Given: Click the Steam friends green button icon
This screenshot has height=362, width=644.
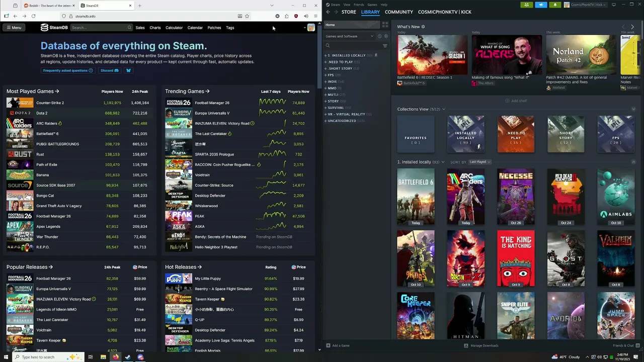Looking at the screenshot, I should tap(527, 5).
